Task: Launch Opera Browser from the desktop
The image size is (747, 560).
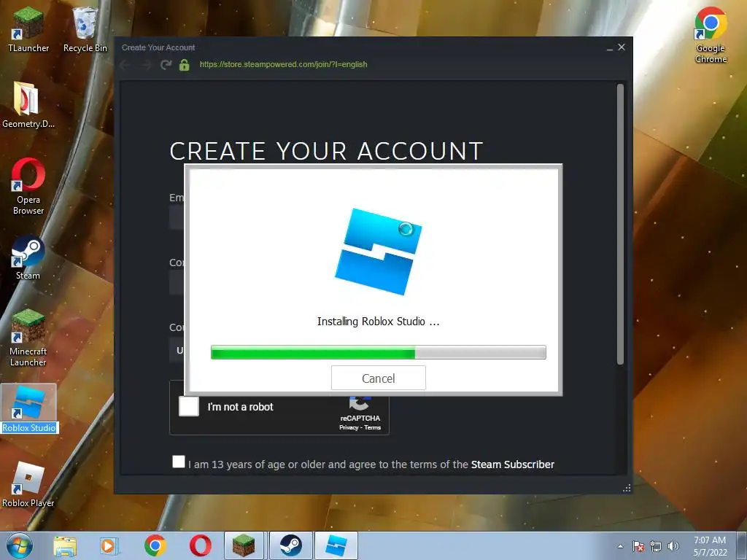Action: (x=28, y=186)
